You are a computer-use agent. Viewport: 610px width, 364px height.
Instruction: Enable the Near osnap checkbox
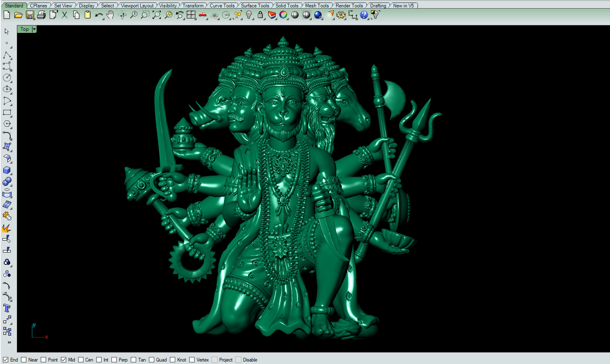(x=24, y=360)
